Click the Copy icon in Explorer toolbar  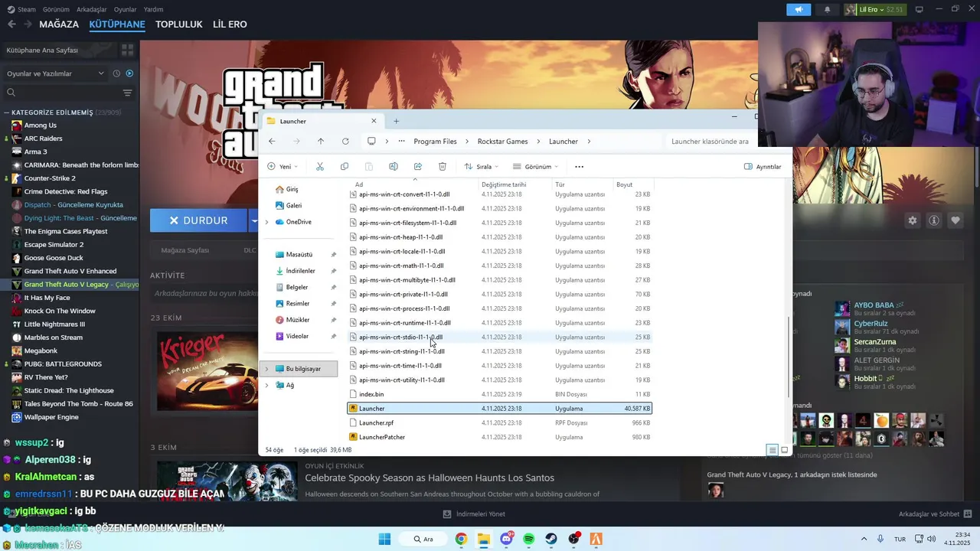(x=345, y=166)
